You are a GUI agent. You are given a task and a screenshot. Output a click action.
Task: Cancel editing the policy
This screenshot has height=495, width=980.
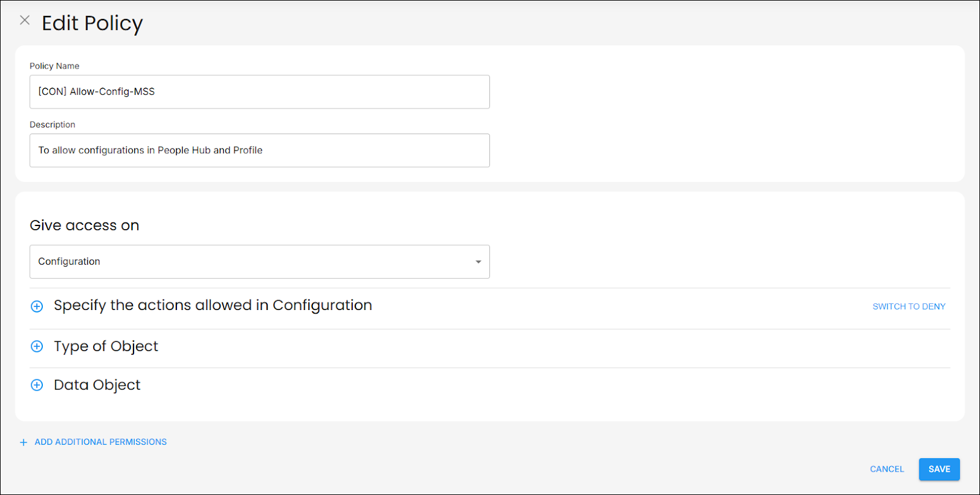point(886,469)
